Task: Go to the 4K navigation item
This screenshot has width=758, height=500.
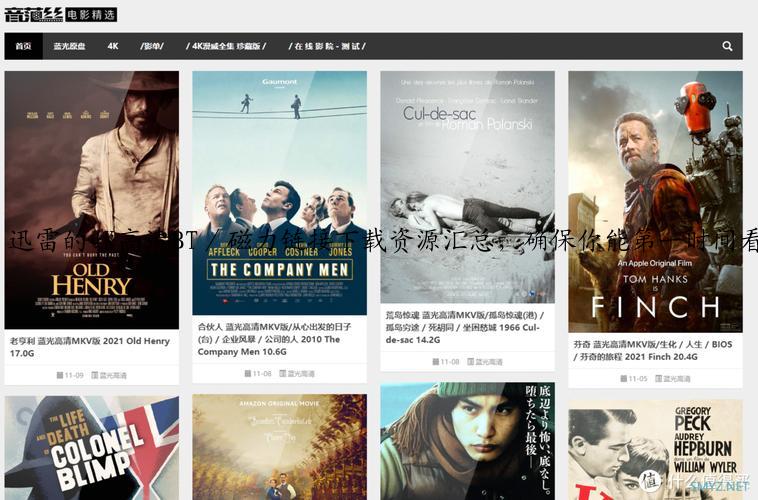Action: 113,46
